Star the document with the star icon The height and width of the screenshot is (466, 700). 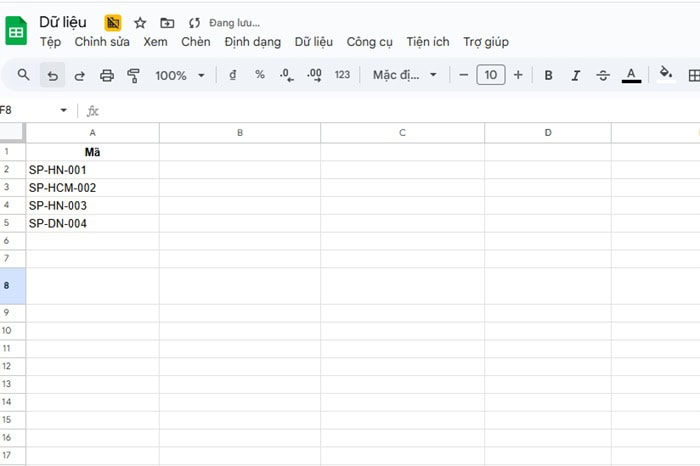click(140, 22)
